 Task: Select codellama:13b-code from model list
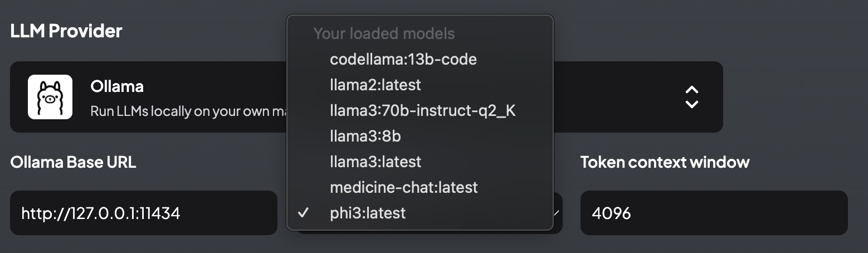(420, 59)
